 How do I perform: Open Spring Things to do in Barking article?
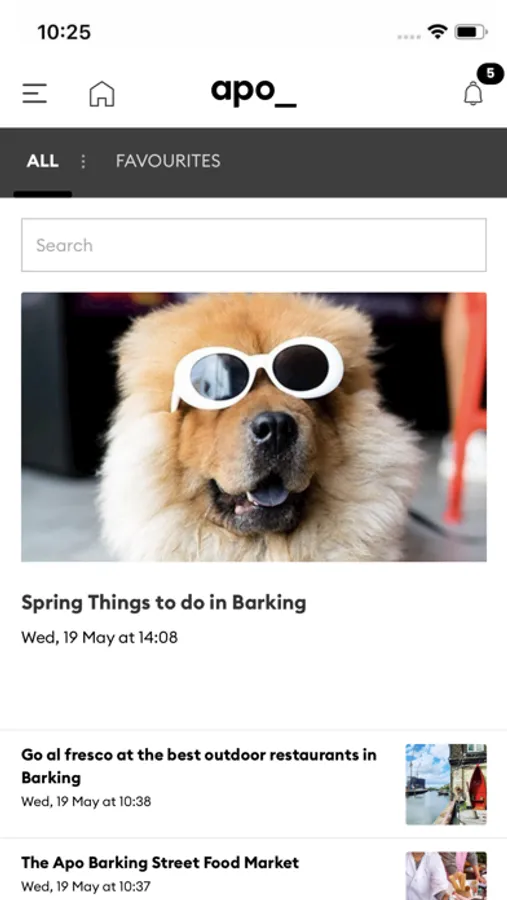click(x=164, y=603)
